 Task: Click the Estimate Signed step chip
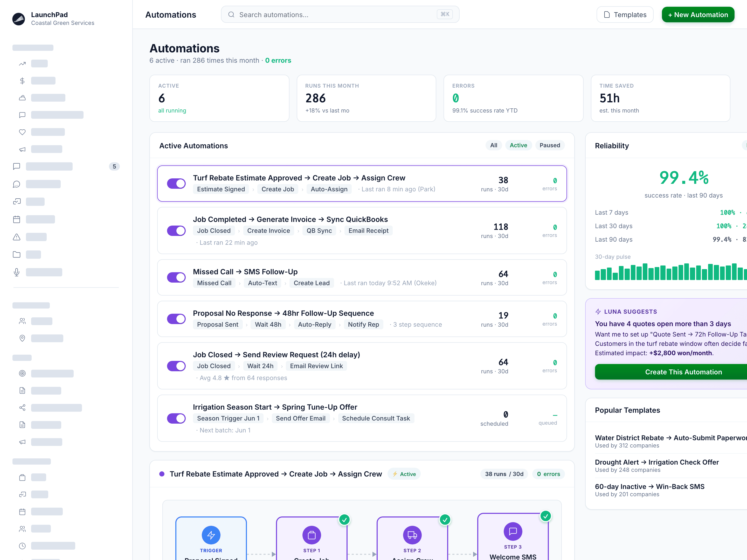tap(221, 189)
